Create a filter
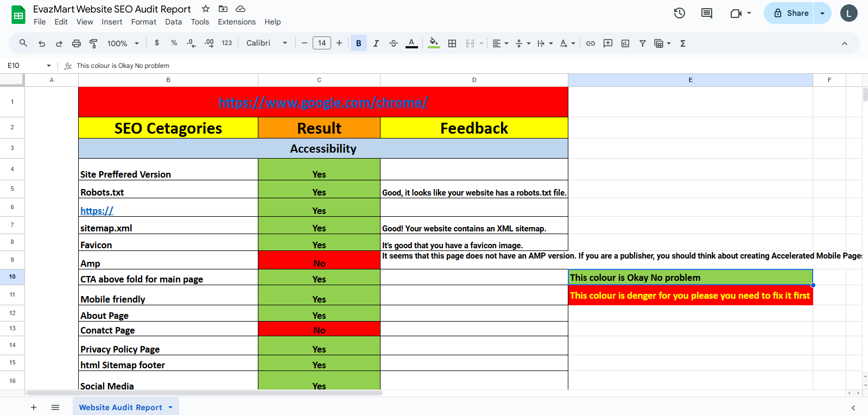The width and height of the screenshot is (868, 415). 643,43
